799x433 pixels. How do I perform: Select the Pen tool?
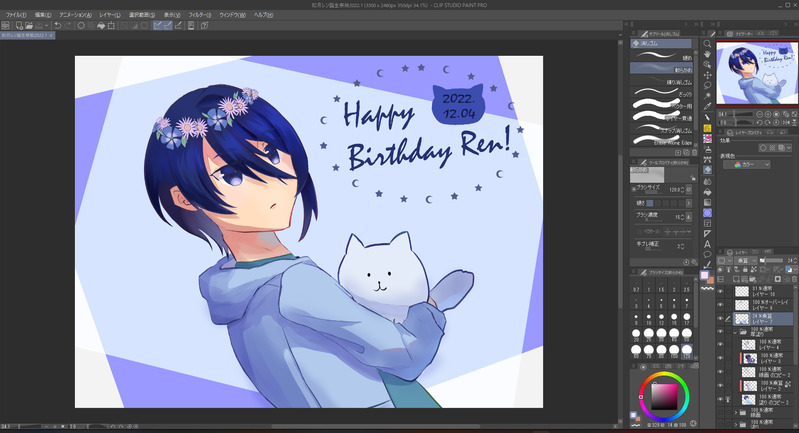707,118
